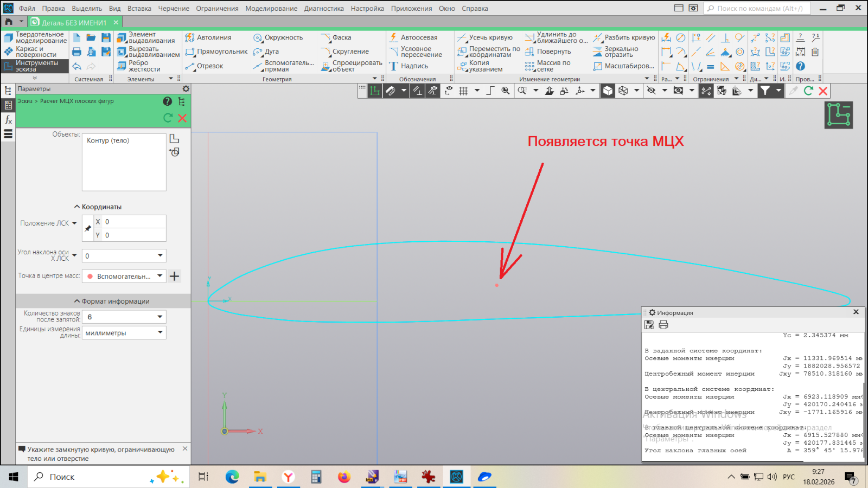Click the Надпись text tool

coord(409,66)
